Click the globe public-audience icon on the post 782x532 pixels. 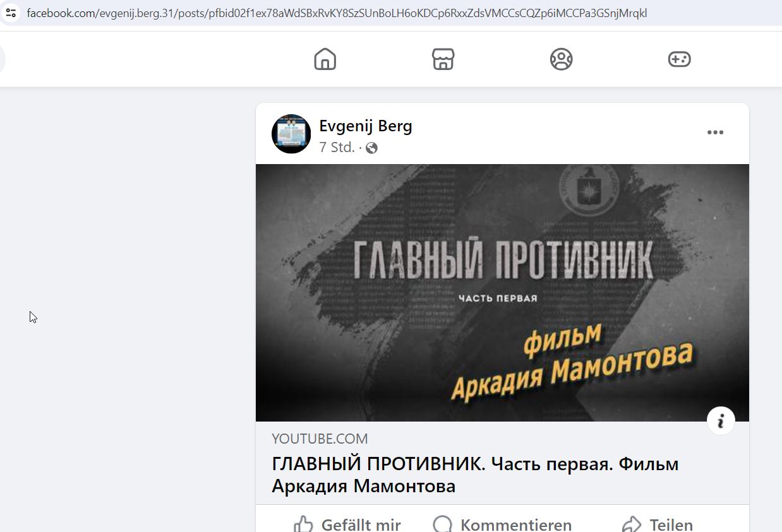coord(372,148)
